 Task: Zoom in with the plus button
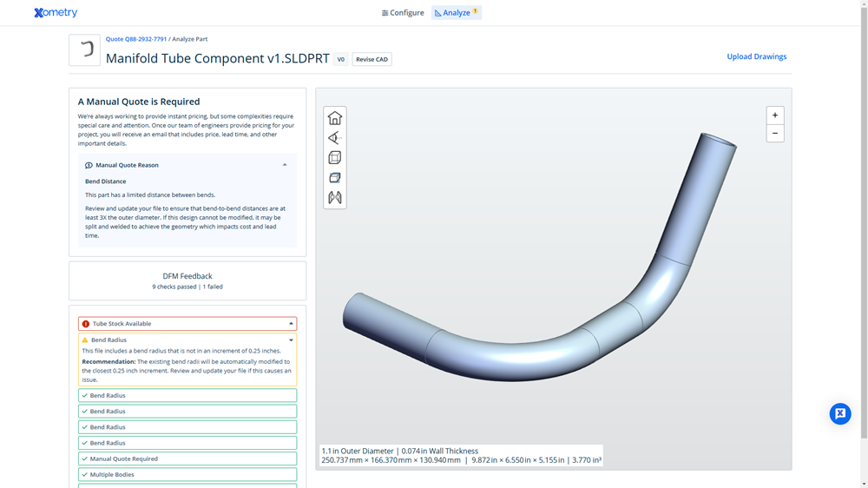[x=775, y=115]
